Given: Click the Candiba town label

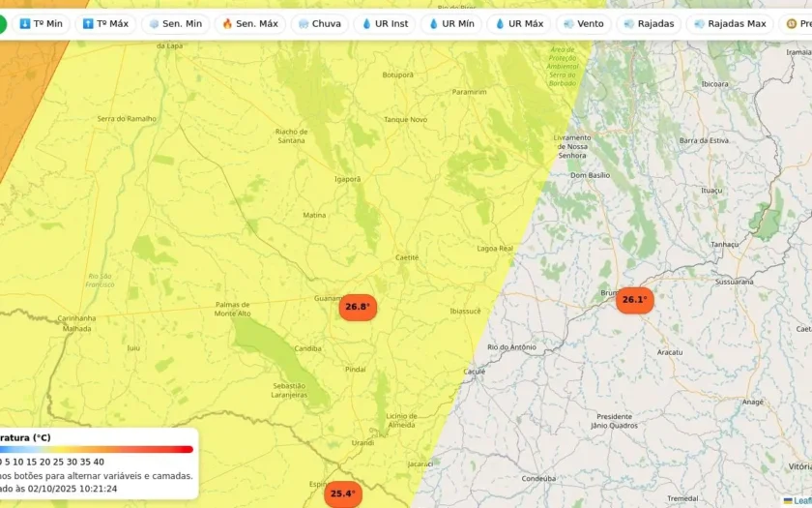Looking at the screenshot, I should click(308, 348).
